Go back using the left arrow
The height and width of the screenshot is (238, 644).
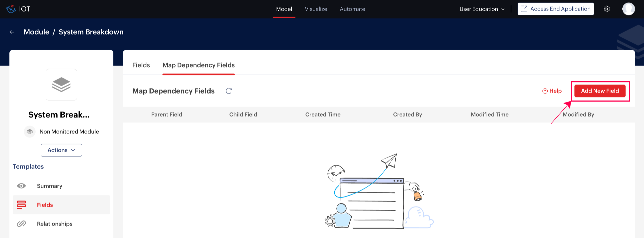12,32
